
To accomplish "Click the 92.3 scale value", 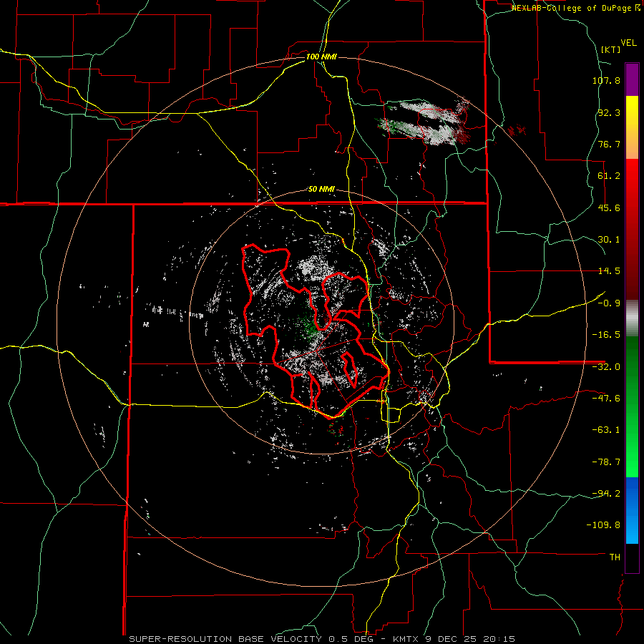I will point(609,112).
